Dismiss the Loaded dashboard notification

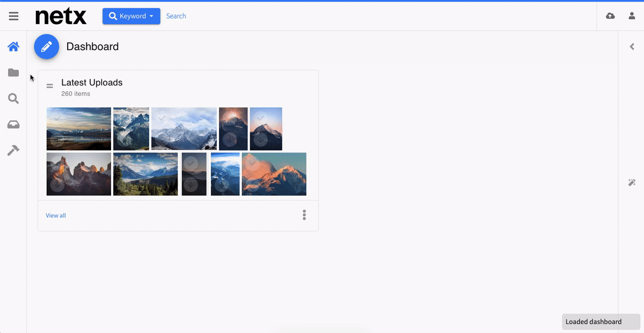(x=601, y=322)
